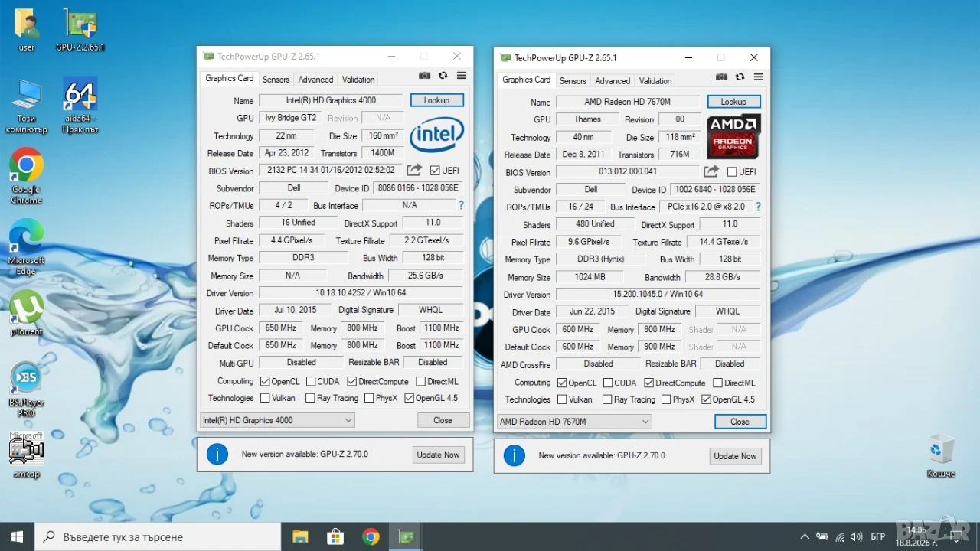Click Update Now in Intel window notice

(x=439, y=455)
